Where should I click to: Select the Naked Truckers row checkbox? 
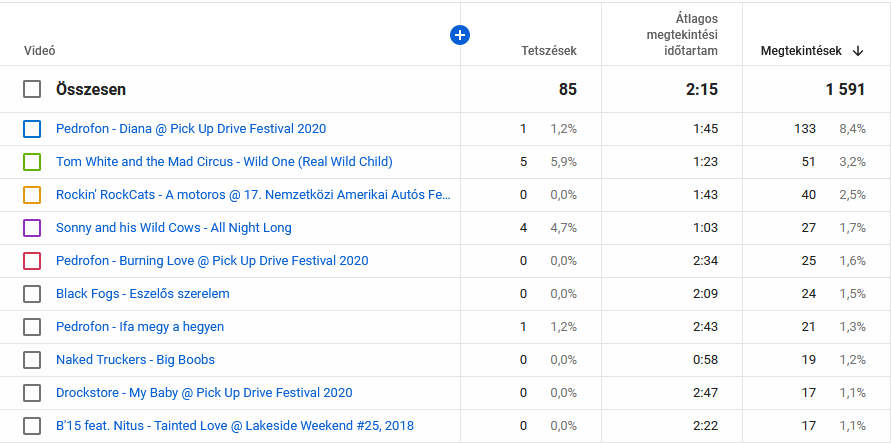click(x=32, y=360)
